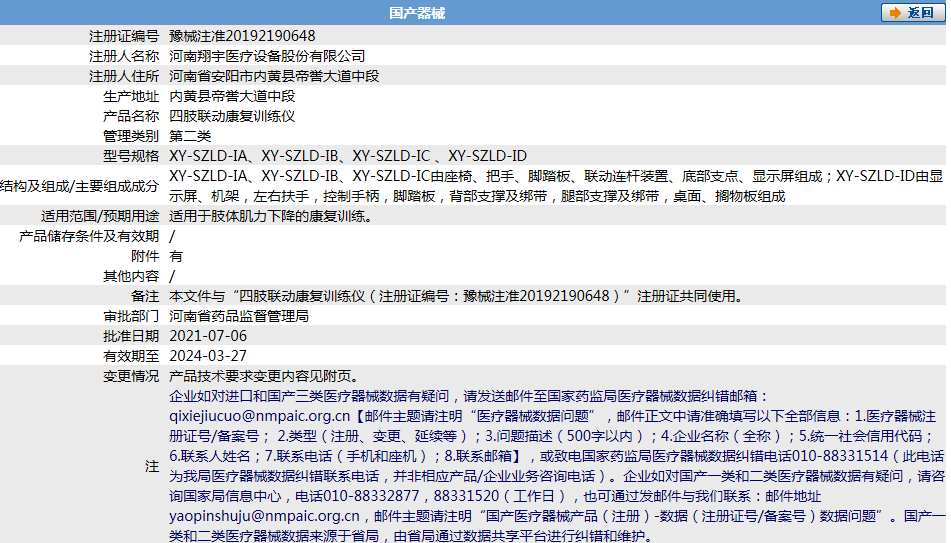Click the 生产地址 label
The width and height of the screenshot is (951, 543).
tap(131, 96)
